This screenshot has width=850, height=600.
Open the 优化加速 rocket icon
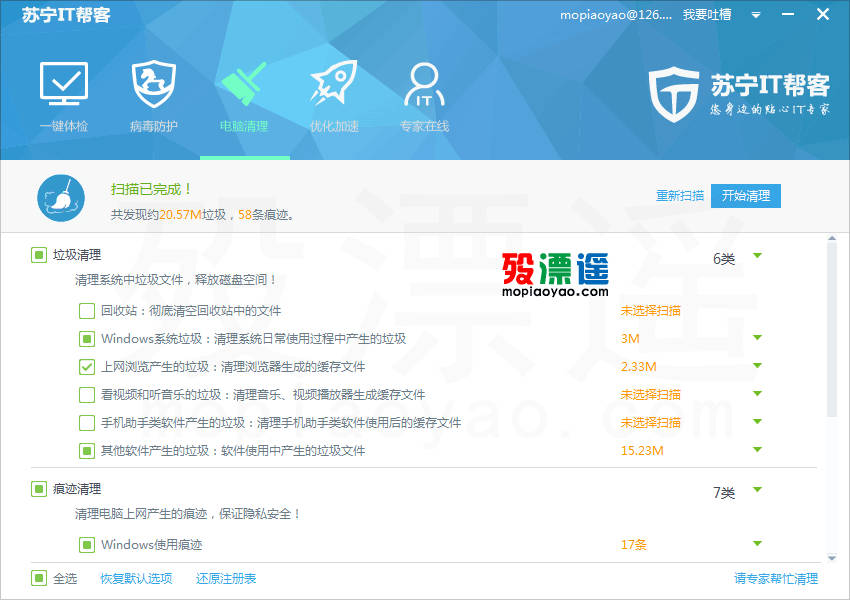pyautogui.click(x=334, y=82)
